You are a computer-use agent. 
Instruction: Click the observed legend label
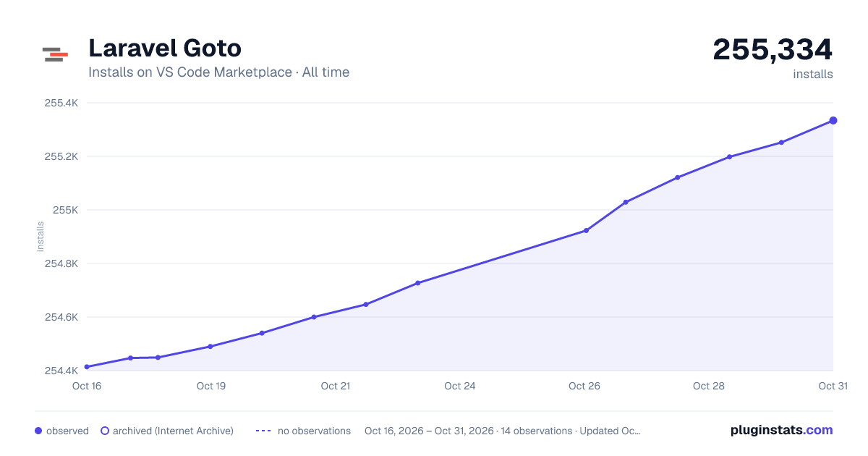point(67,431)
